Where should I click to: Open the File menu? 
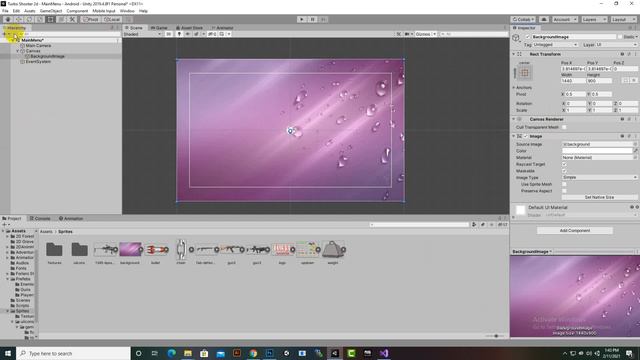point(5,11)
